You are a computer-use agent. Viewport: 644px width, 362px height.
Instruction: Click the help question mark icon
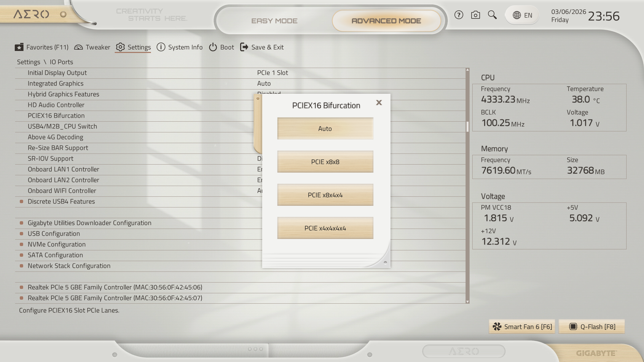[459, 15]
